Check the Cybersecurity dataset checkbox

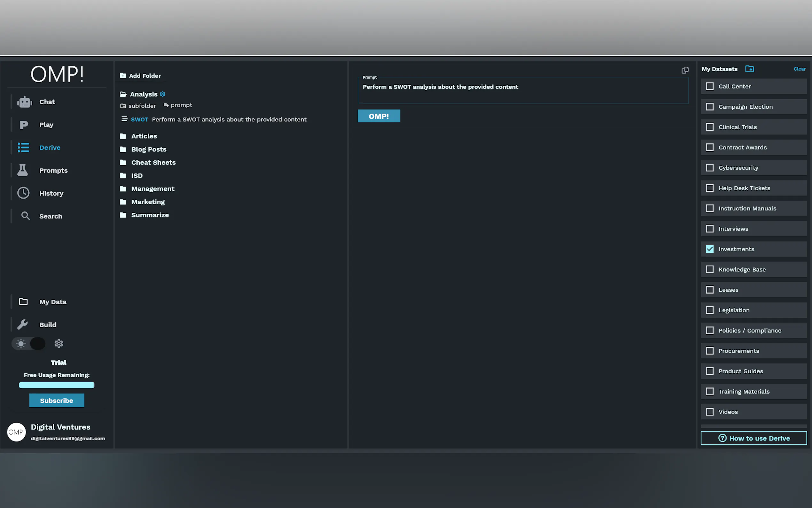point(710,168)
